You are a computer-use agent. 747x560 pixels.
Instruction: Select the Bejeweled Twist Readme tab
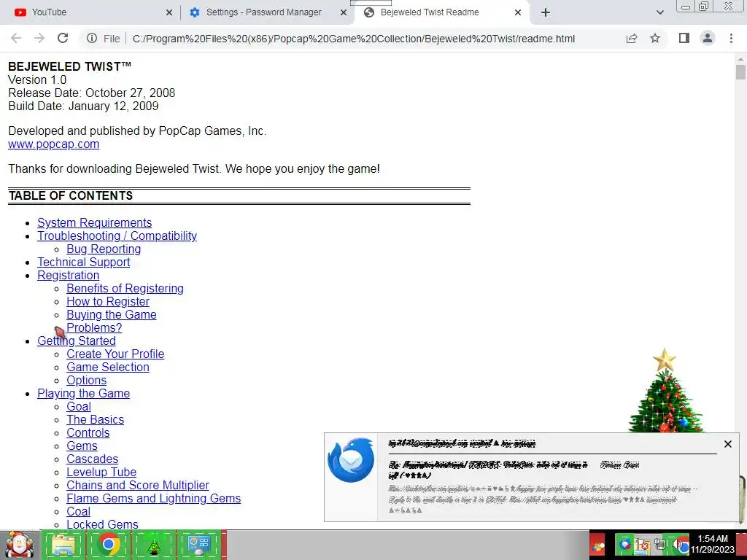429,12
